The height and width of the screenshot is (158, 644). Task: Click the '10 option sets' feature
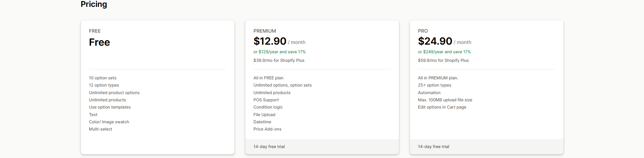pyautogui.click(x=102, y=78)
